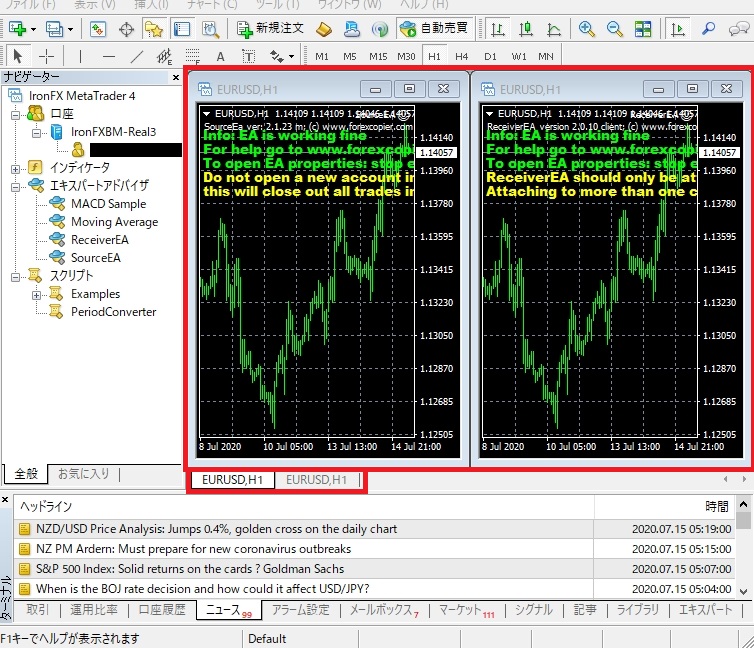
Task: Click the zoom in magnifier icon
Action: pos(587,29)
